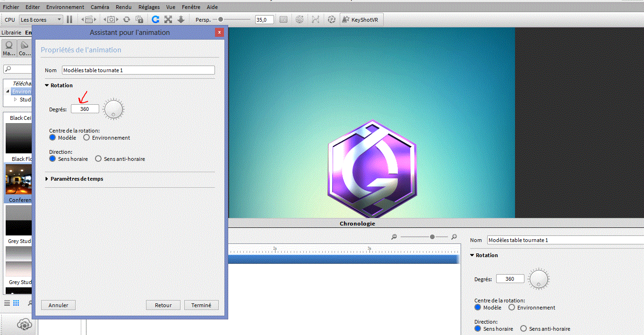Choose Sens anti-horaire in the timeline properties panel

click(524, 328)
